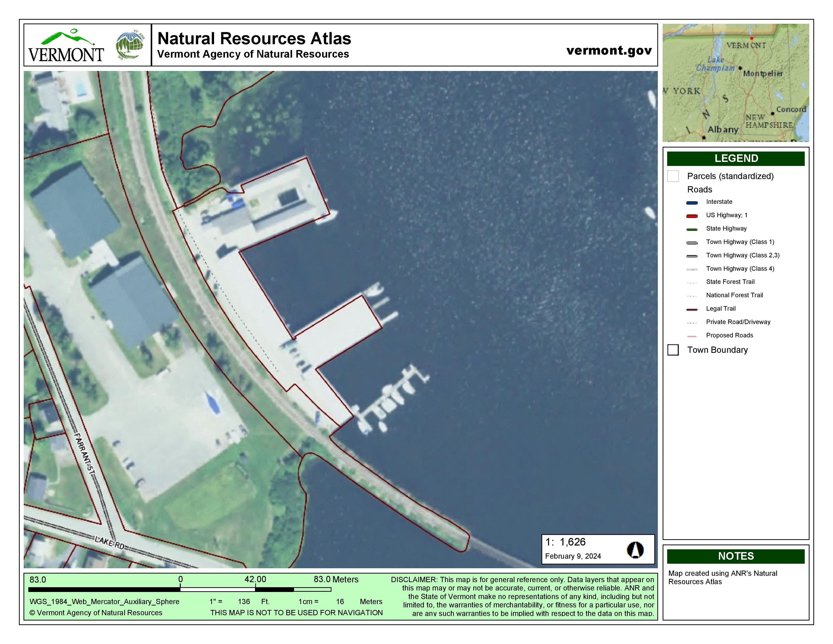Screen dimensions: 833x644
Task: Click the Albany label on inset map
Action: coord(723,130)
